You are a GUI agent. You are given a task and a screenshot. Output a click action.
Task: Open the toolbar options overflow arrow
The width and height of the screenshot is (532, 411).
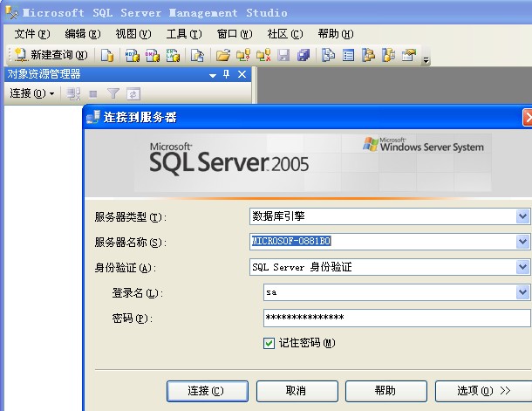pos(426,60)
